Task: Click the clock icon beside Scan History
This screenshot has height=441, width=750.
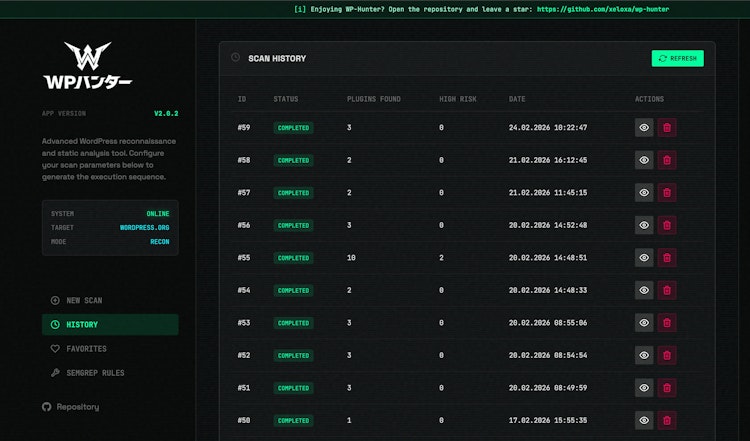Action: click(x=235, y=57)
